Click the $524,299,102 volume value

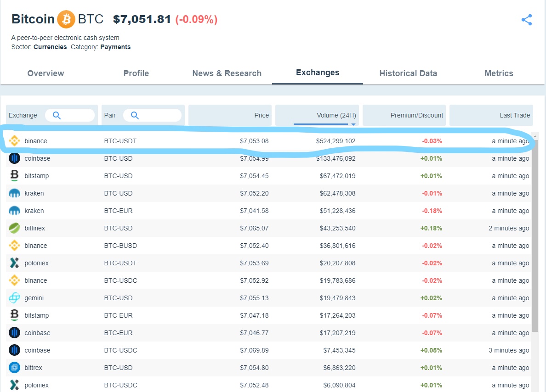coord(336,141)
